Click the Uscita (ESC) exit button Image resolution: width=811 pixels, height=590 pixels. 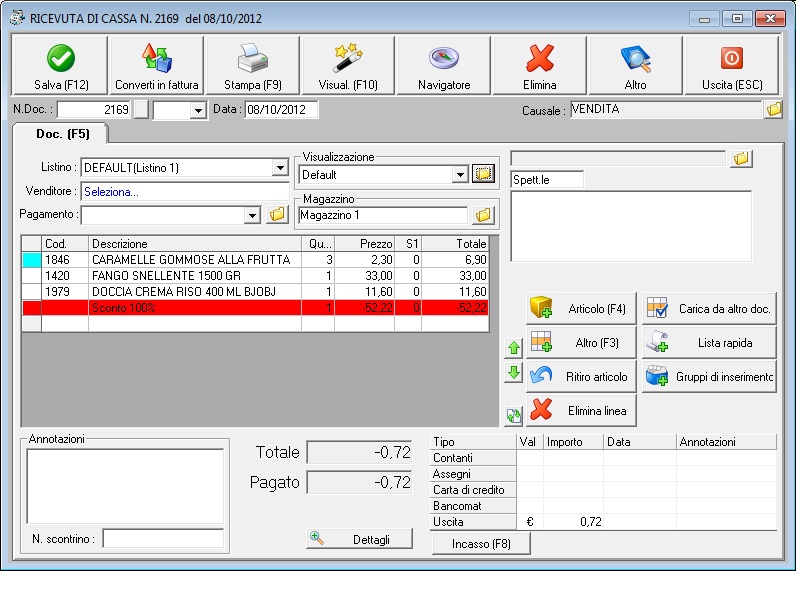pos(731,66)
